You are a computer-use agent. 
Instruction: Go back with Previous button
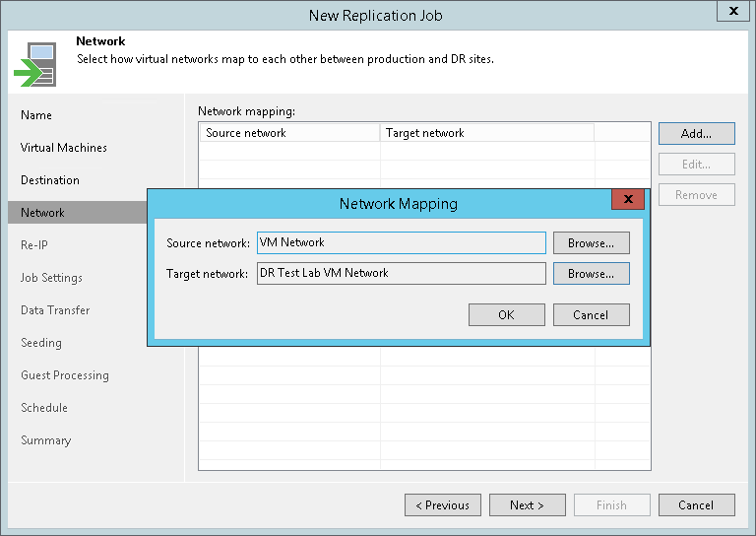[443, 505]
